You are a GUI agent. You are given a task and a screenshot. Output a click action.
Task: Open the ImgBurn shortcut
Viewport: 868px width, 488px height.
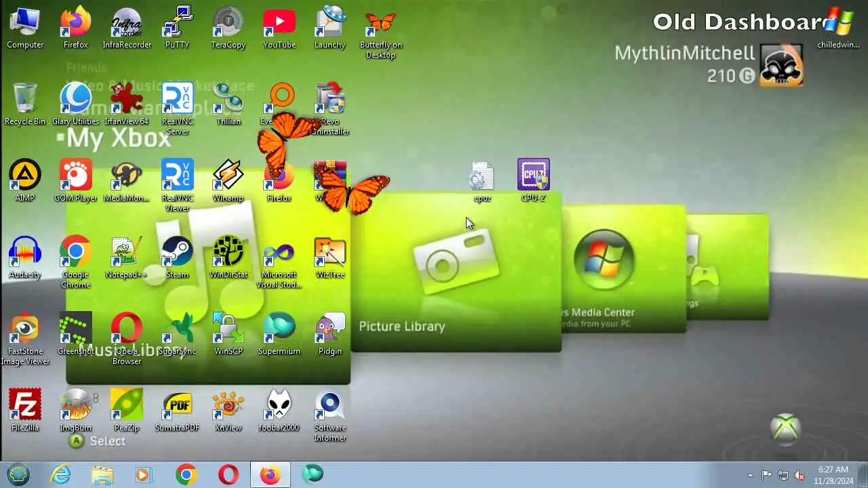click(76, 411)
